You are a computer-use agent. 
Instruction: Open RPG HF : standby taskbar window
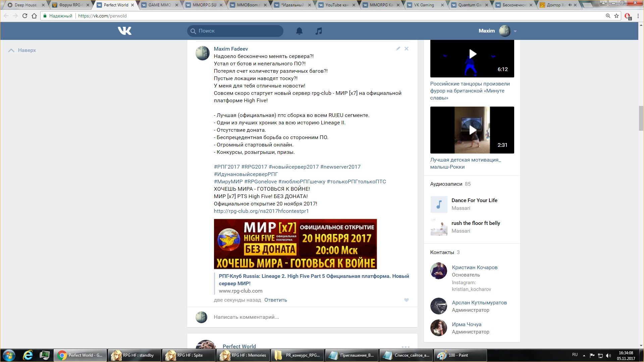[134, 355]
